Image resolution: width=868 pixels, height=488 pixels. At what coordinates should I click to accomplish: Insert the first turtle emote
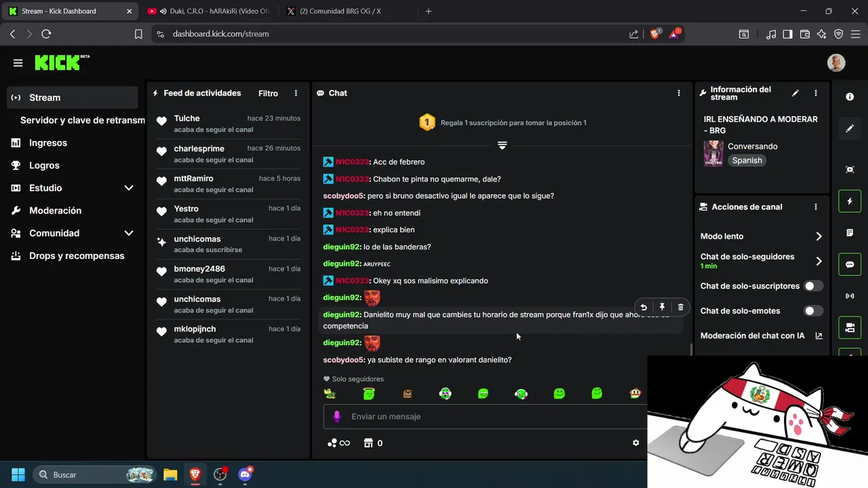point(330,393)
